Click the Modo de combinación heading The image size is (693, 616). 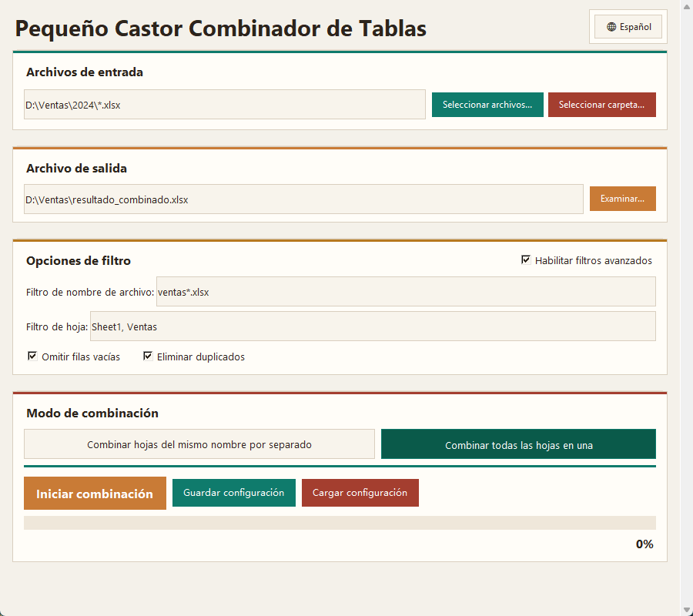pyautogui.click(x=92, y=413)
